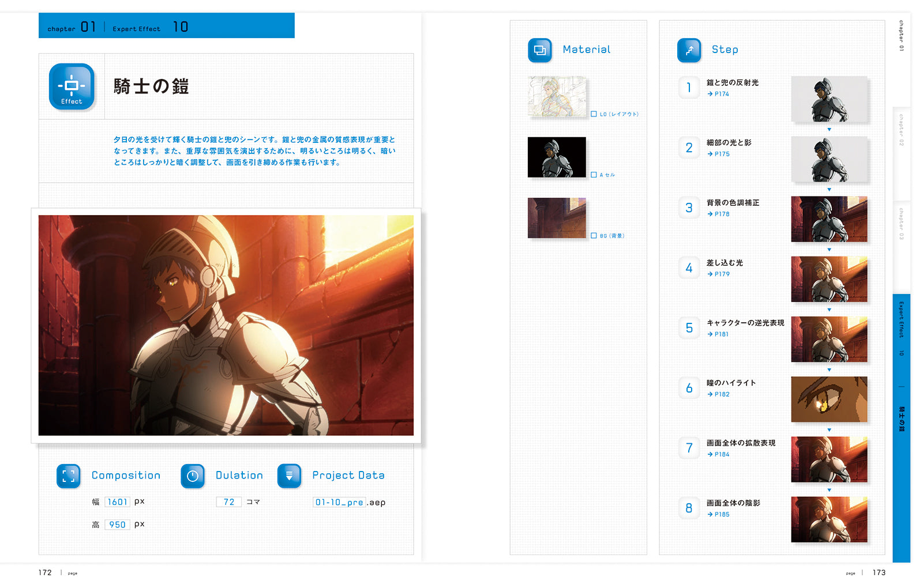Click step title キャラクターの逆光表現
This screenshot has width=923, height=588.
(745, 322)
